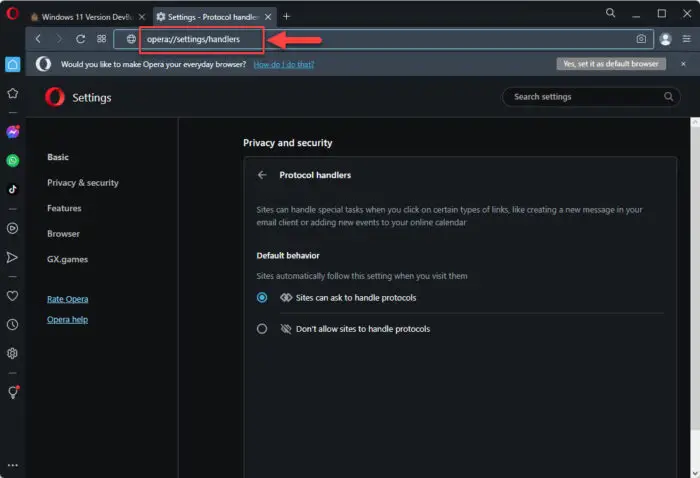The height and width of the screenshot is (478, 700).
Task: Open the Easy Setup sliders icon
Action: (x=687, y=39)
